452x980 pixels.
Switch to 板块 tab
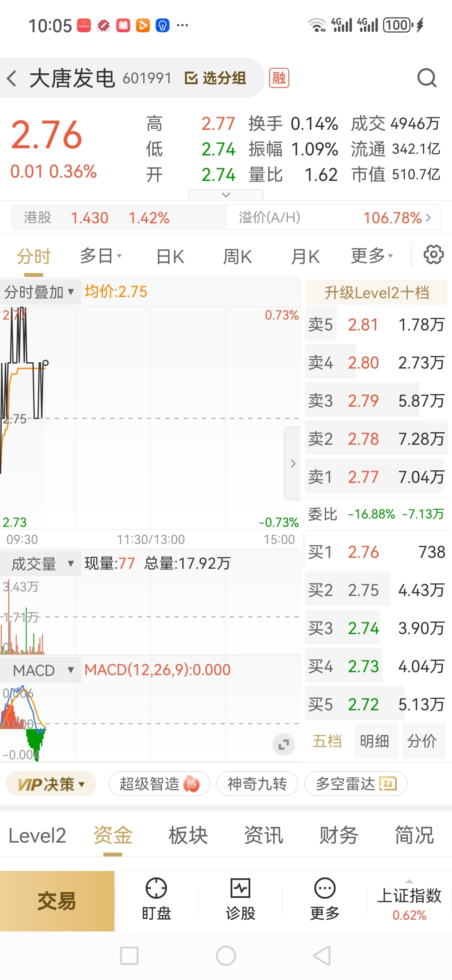[188, 836]
